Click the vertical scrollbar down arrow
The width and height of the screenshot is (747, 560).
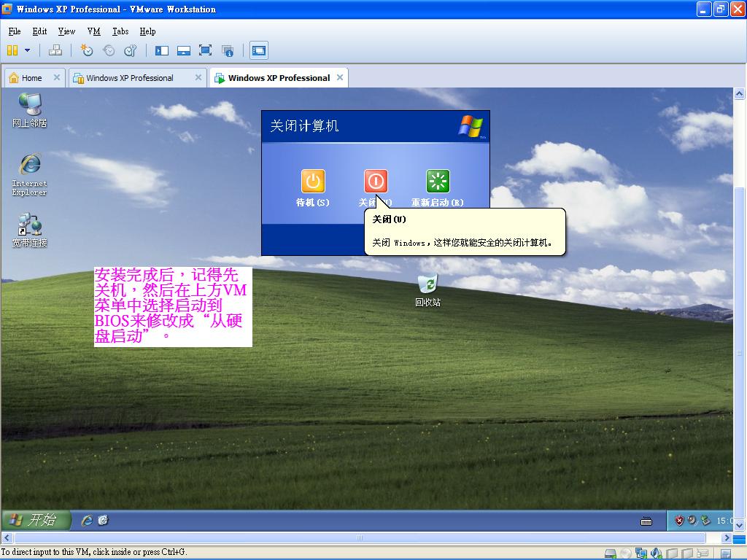[x=739, y=525]
